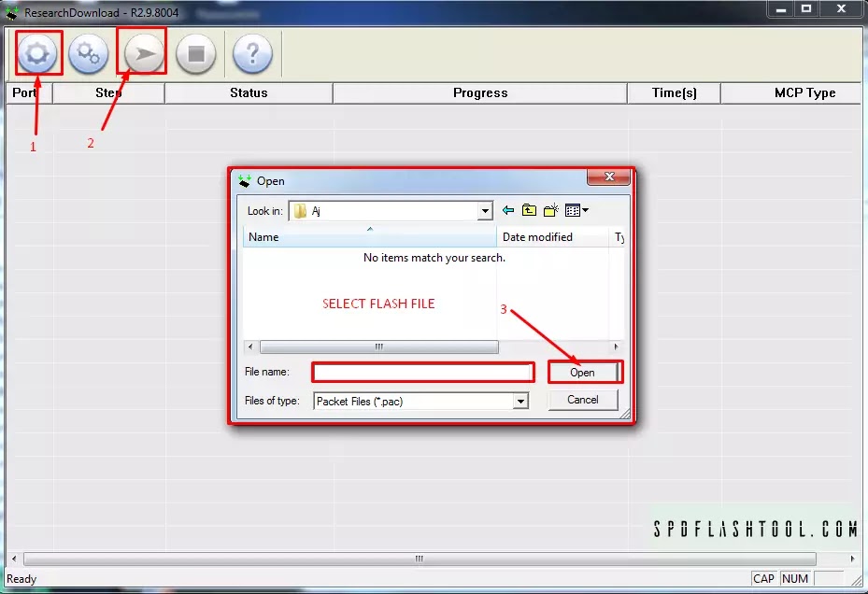
Task: Click the Progress column header
Action: (x=480, y=93)
